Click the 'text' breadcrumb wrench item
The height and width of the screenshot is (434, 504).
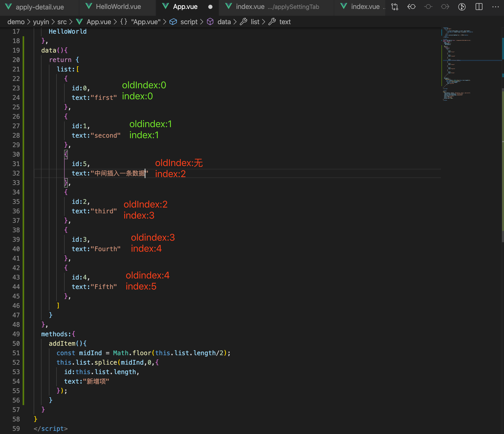point(285,22)
